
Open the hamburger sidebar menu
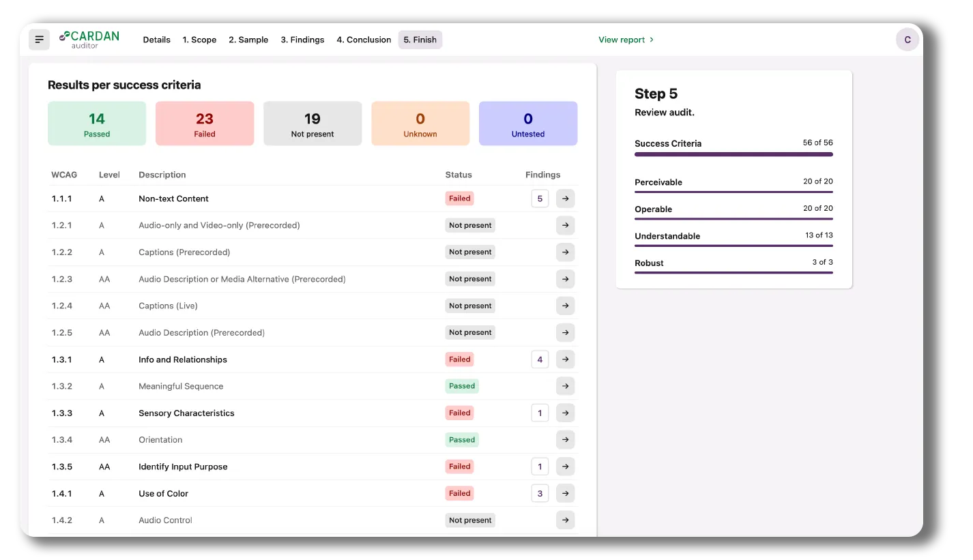tap(39, 40)
